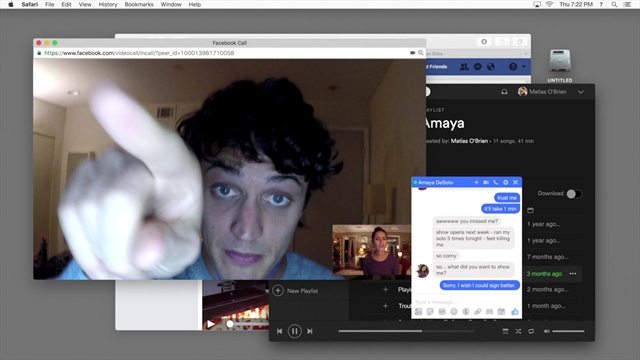Enable shuffle in the music player
This screenshot has height=360, width=640.
pyautogui.click(x=518, y=331)
